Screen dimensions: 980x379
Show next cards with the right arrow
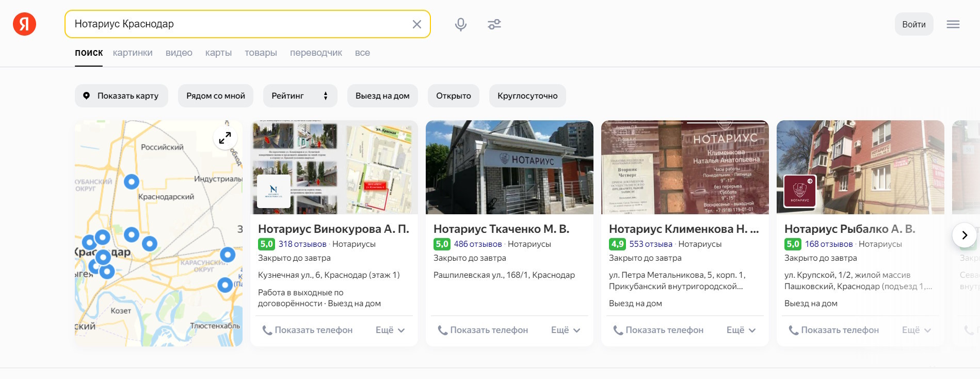pos(965,235)
